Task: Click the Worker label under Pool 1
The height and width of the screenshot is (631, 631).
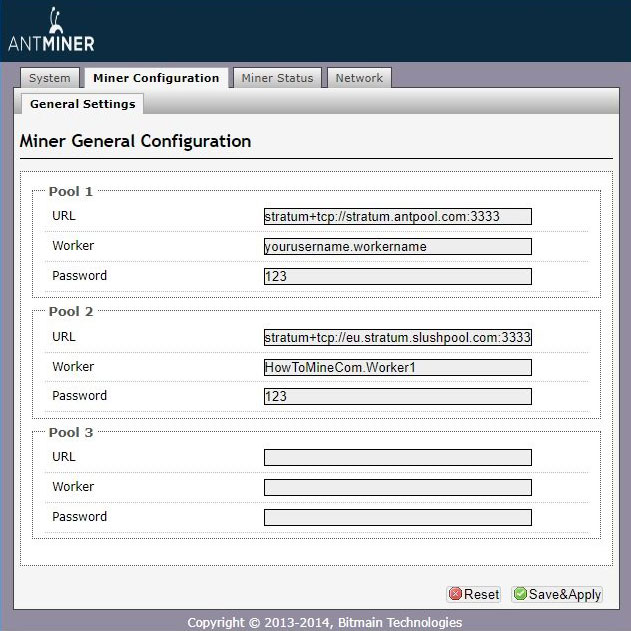Action: tap(73, 245)
